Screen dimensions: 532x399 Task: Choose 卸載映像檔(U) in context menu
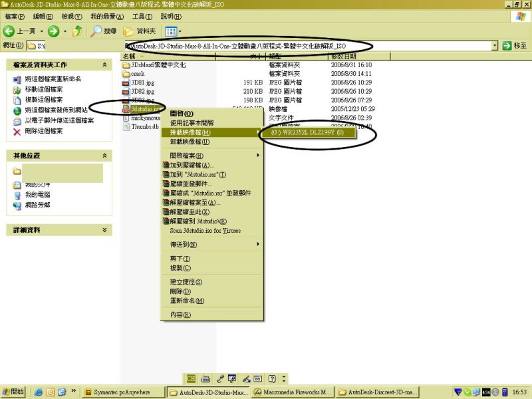coord(211,142)
